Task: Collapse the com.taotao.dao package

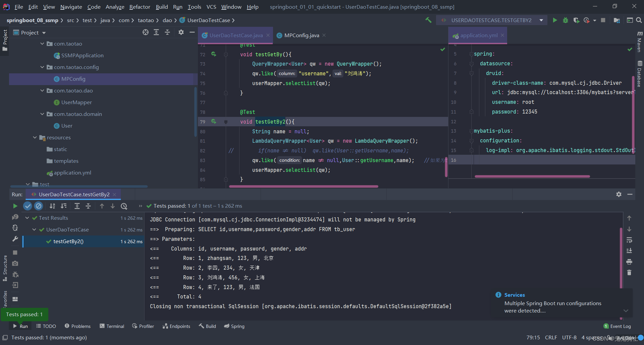Action: click(42, 90)
